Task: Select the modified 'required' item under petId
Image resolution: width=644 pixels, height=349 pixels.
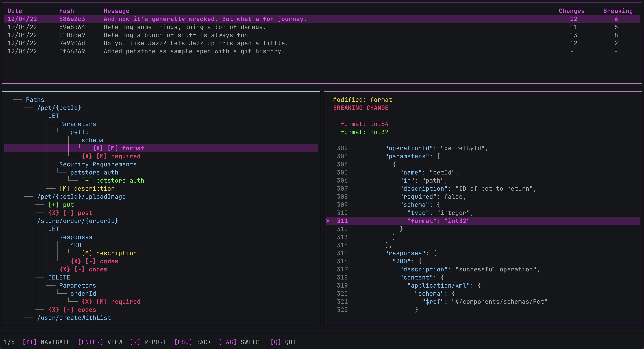Action: 111,156
